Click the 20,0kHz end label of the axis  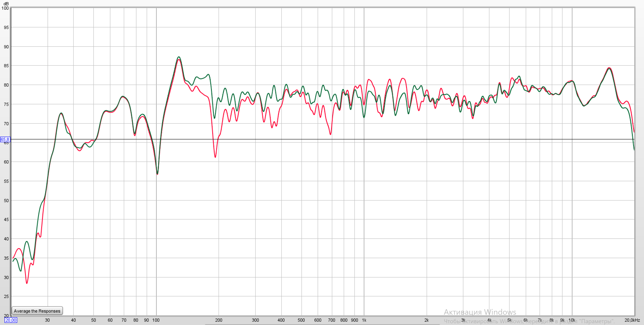[x=632, y=320]
